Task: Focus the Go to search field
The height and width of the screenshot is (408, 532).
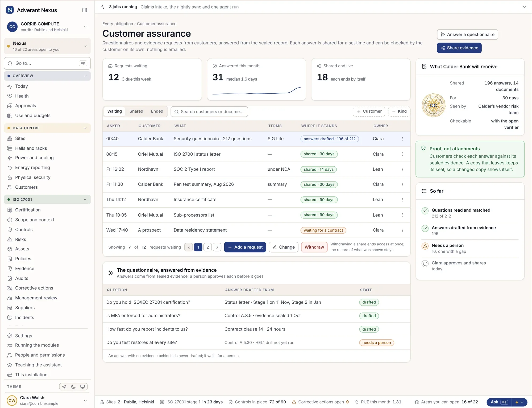Action: tap(47, 63)
